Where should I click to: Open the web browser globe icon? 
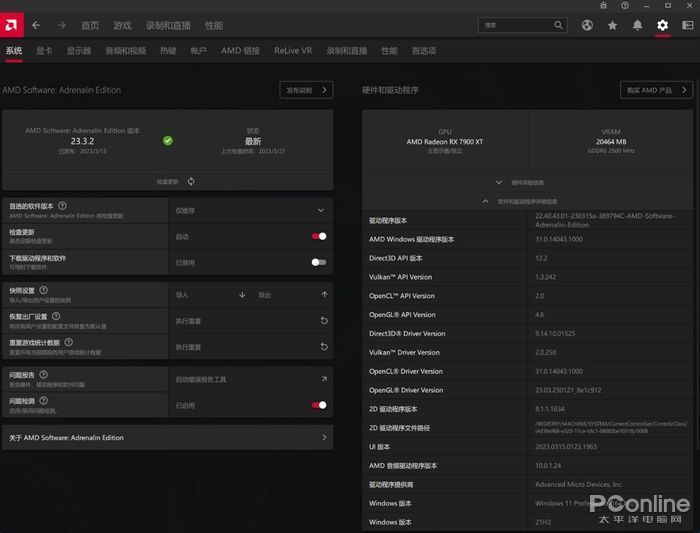point(587,25)
